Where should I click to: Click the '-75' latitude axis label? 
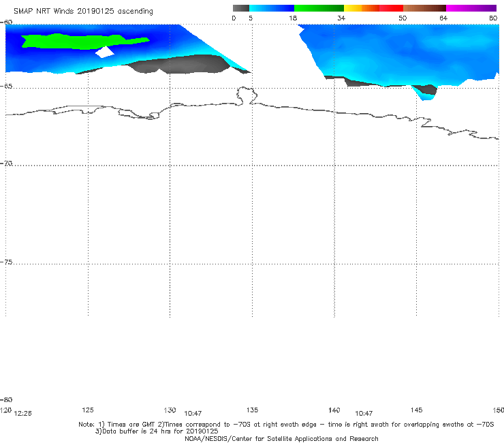click(6, 262)
